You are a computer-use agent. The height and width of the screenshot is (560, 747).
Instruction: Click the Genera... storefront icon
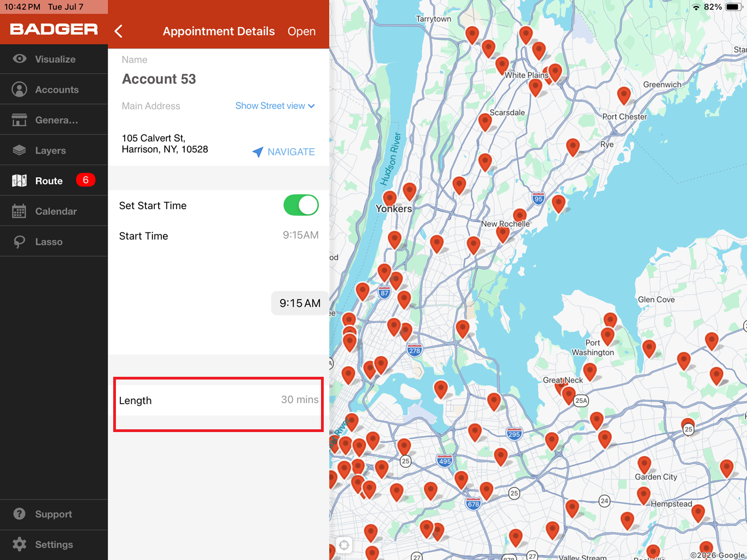(20, 120)
